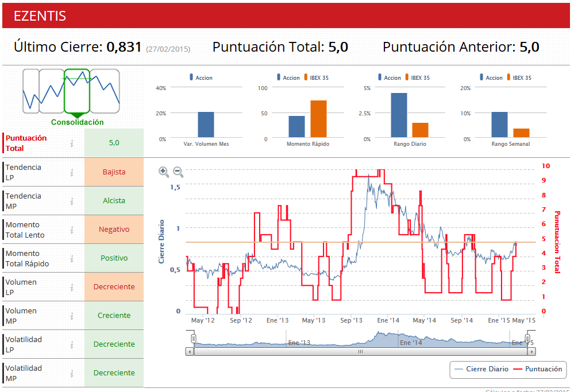574x392 pixels.
Task: Click the blue Accion bar in Rango Diario
Action: click(399, 115)
